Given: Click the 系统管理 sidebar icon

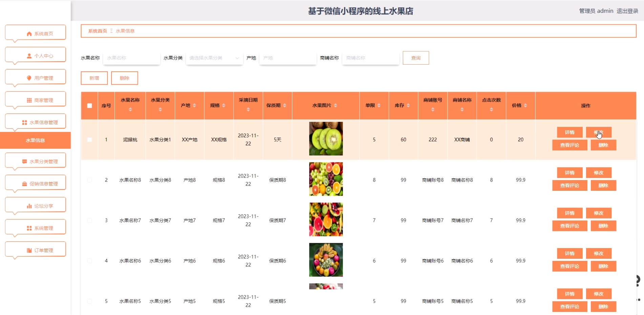Looking at the screenshot, I should coord(29,228).
